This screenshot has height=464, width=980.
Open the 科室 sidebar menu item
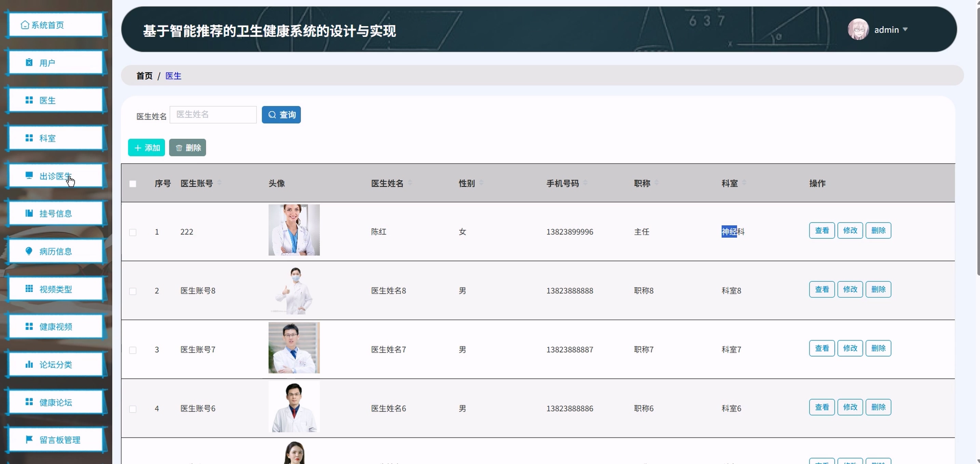pyautogui.click(x=56, y=138)
